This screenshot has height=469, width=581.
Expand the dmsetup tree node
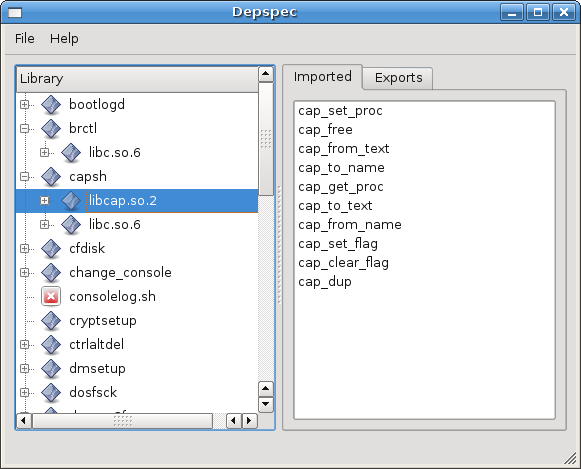24,369
